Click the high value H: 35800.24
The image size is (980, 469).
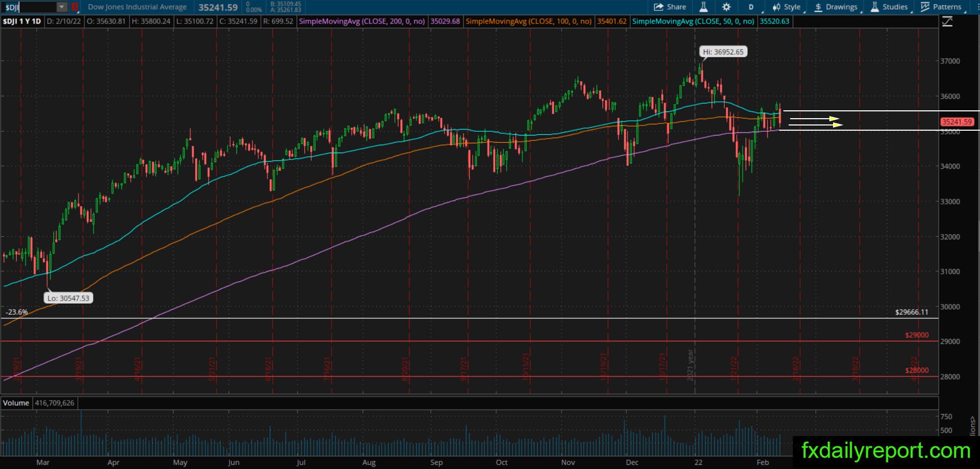click(151, 21)
